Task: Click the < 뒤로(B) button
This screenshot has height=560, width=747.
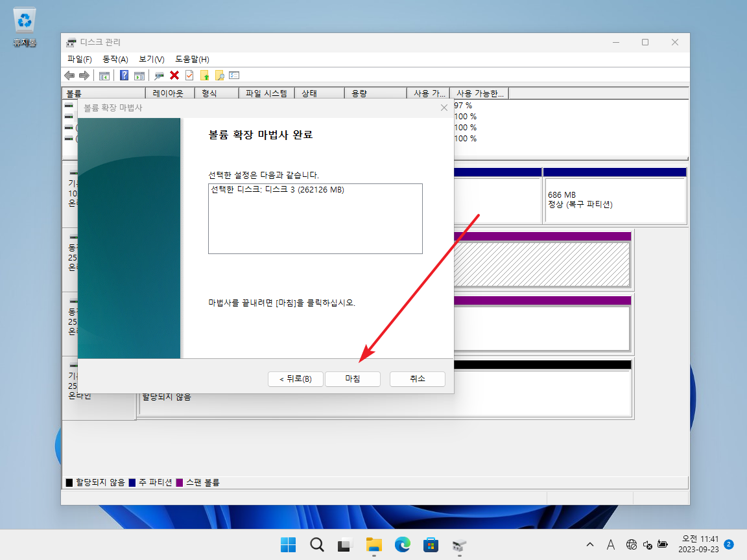Action: (296, 379)
